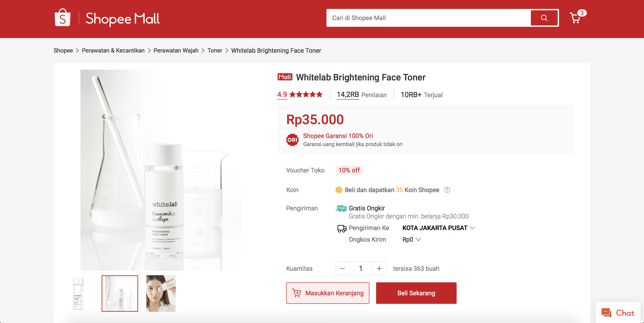The image size is (644, 323).
Task: Open the 14,2RB Penilaian ratings link
Action: tap(362, 95)
